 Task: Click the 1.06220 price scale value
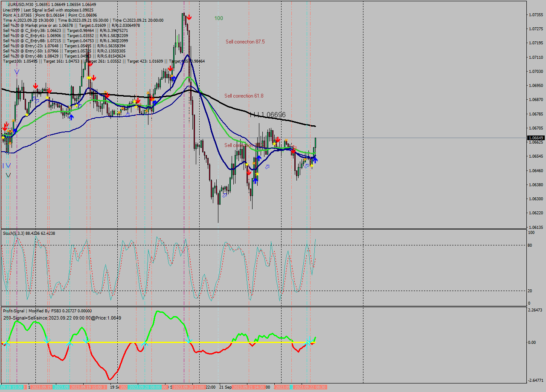click(535, 213)
